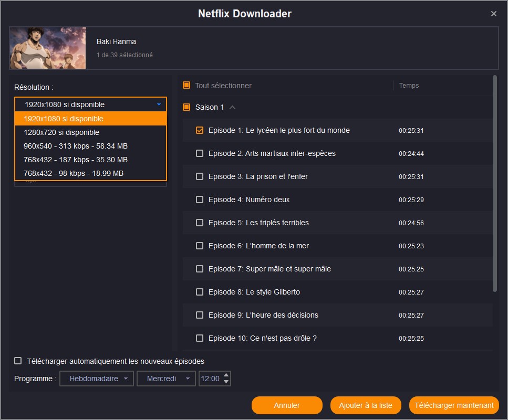Screen dimensions: 508x420
Task: Click Episode 6: L'homme de la mer title
Action: point(258,246)
